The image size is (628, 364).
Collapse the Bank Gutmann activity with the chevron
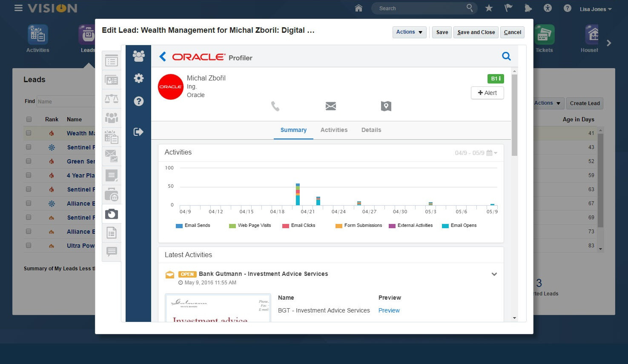(494, 274)
